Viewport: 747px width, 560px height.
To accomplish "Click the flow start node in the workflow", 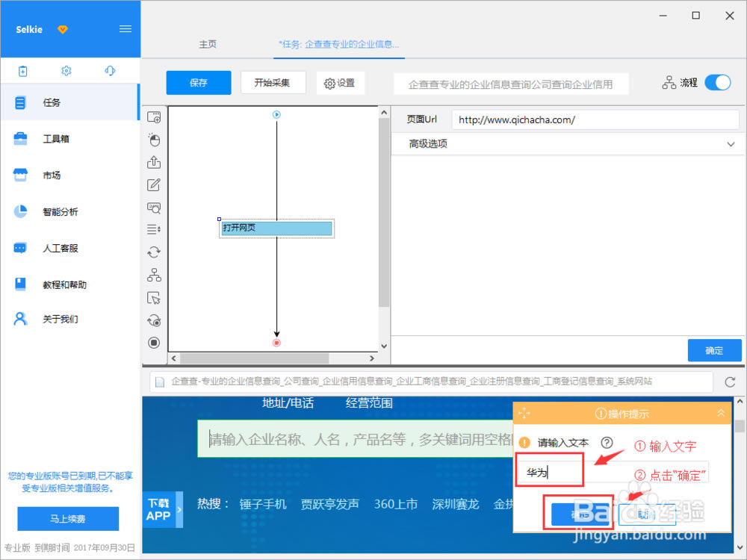I will pyautogui.click(x=276, y=115).
